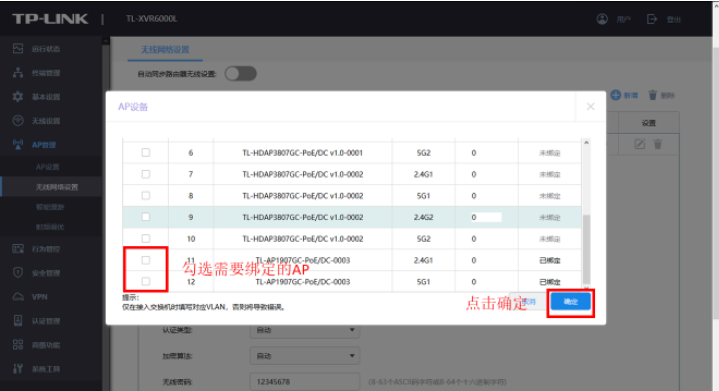Image resolution: width=719 pixels, height=391 pixels.
Task: Open 智能漫游 submenu item
Action: (x=50, y=207)
